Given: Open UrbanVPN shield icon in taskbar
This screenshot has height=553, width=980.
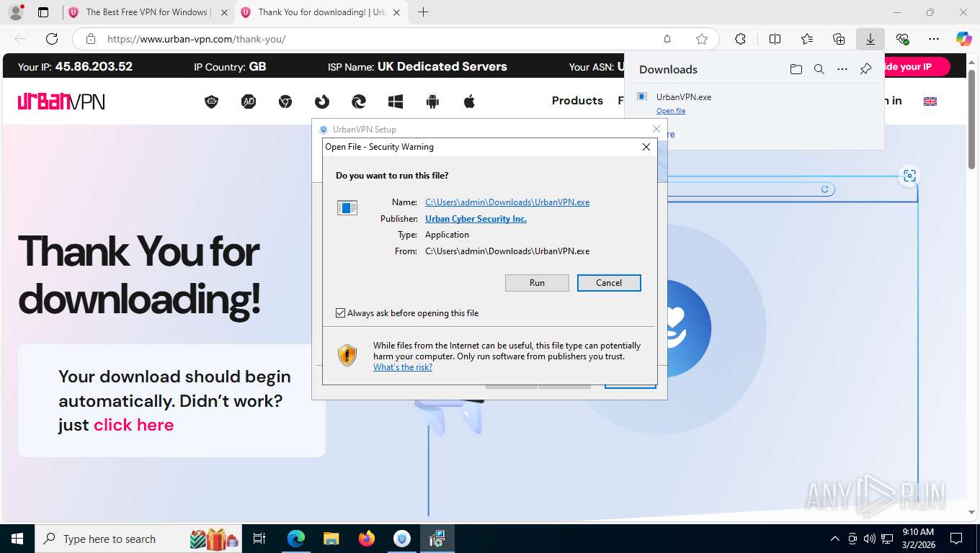Looking at the screenshot, I should tap(402, 539).
